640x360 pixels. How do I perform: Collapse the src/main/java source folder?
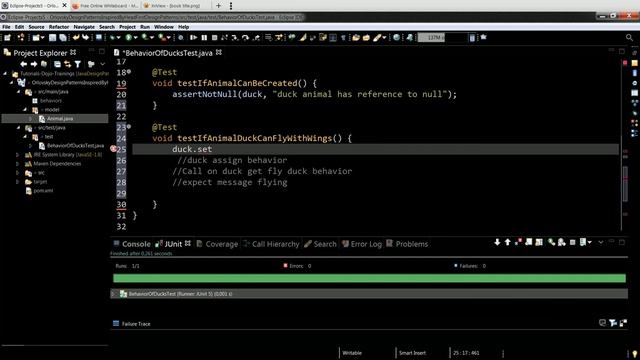pyautogui.click(x=18, y=92)
